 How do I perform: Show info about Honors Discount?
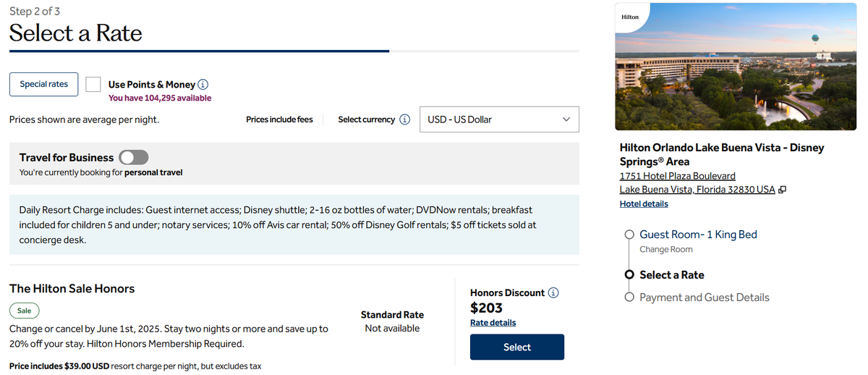pos(553,292)
